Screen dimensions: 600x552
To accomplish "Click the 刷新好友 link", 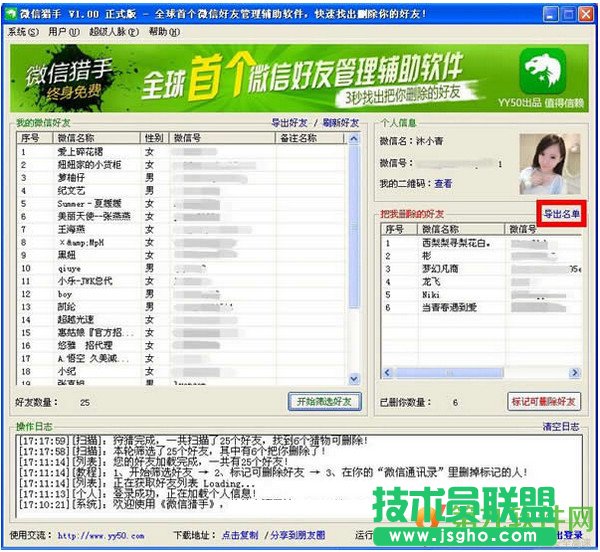I will pos(340,123).
